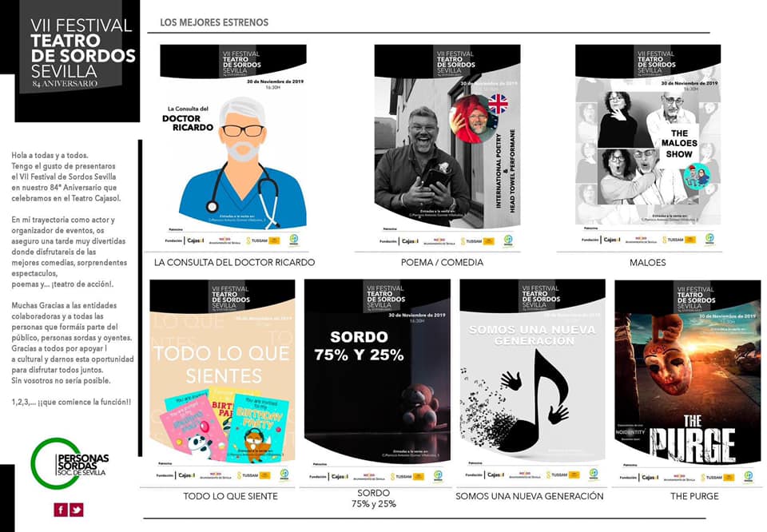Click the Twitter bird icon
767x532 pixels.
[77, 510]
